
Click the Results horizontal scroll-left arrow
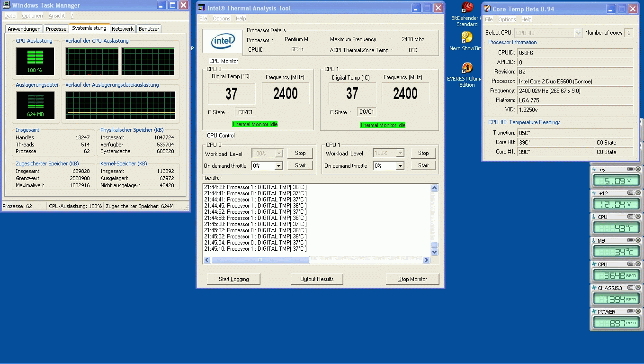pos(207,260)
